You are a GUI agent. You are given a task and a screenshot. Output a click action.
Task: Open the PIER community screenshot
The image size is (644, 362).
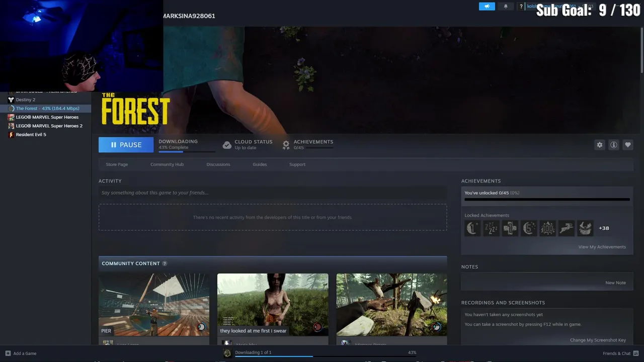pyautogui.click(x=154, y=305)
